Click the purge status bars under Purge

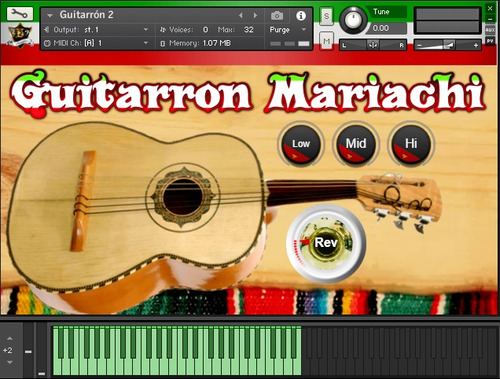coord(290,44)
